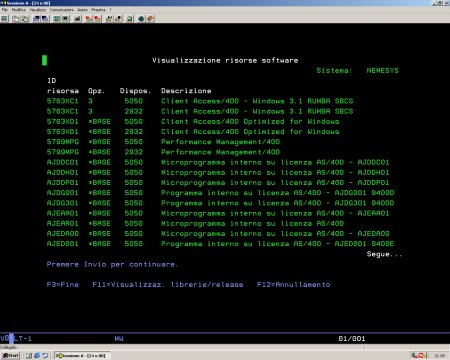Click the Descrizione column header
Image resolution: width=450 pixels, height=360 pixels.
point(186,91)
